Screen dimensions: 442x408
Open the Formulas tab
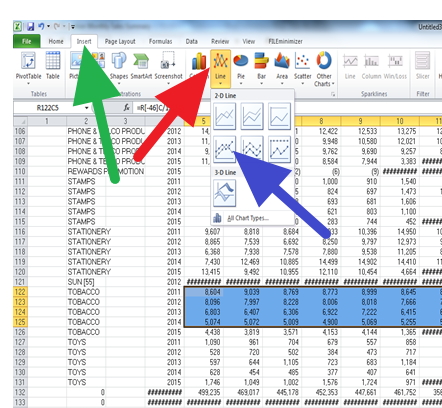point(160,41)
